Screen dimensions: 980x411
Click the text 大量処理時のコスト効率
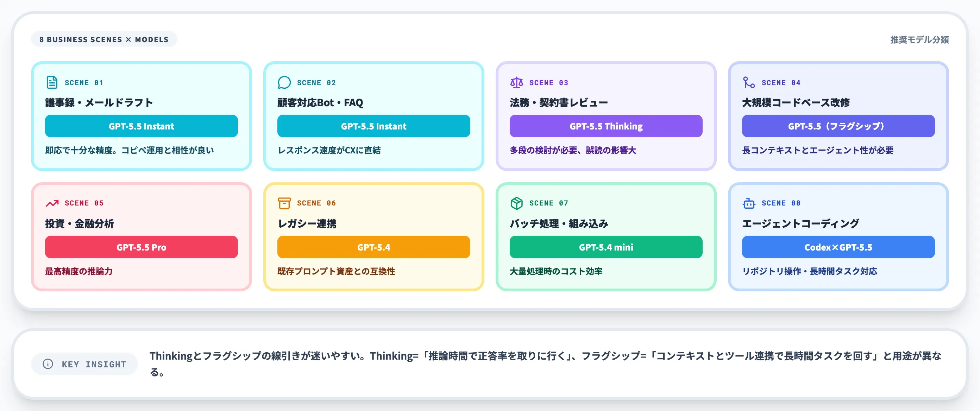pyautogui.click(x=556, y=271)
